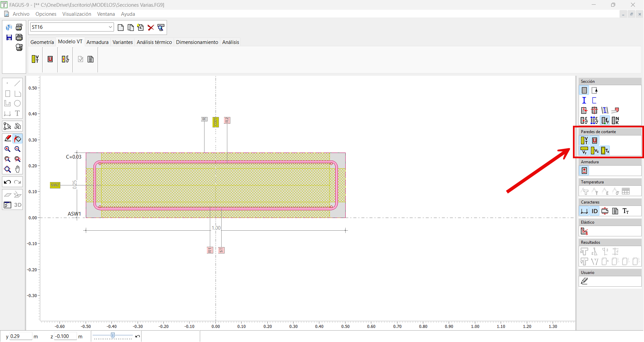
Task: Click the blue floppy disk save icon
Action: [x=9, y=38]
